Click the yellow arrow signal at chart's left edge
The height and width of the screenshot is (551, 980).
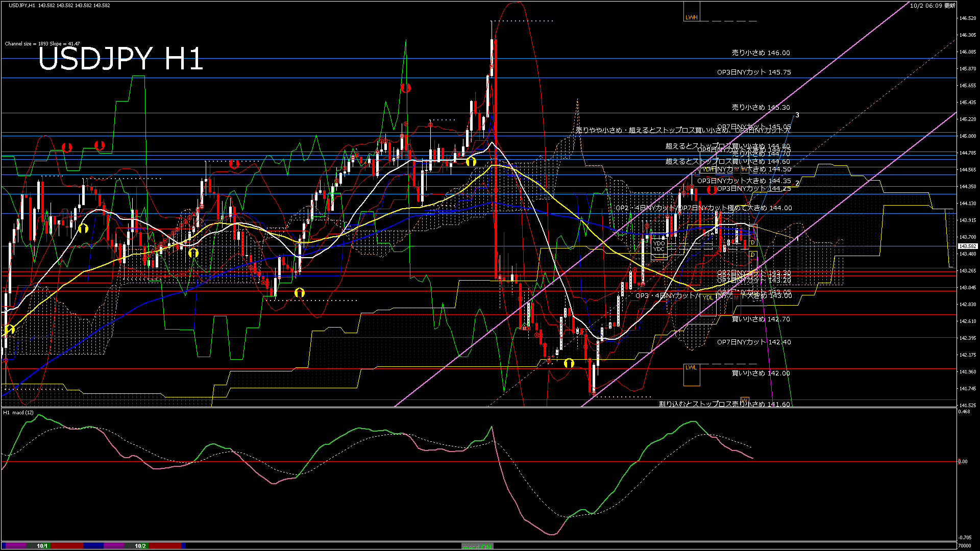tap(9, 330)
